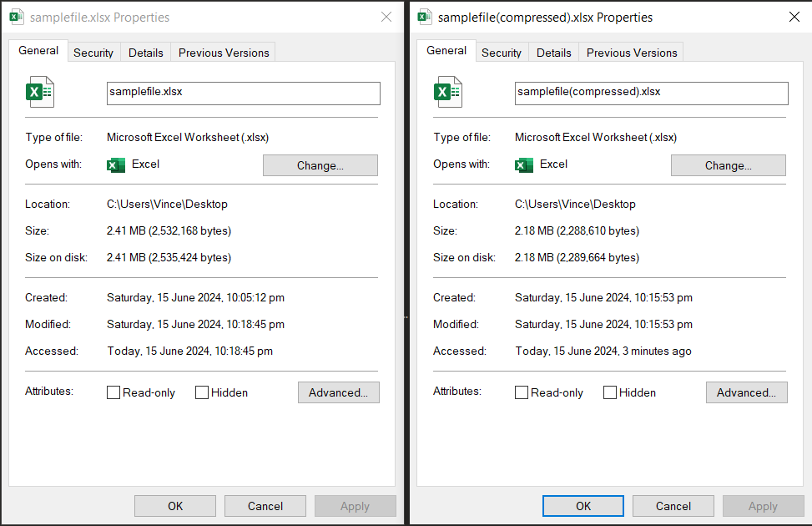The height and width of the screenshot is (526, 812).
Task: Click the Excel app icon next to Opens with on left dialog
Action: (x=116, y=164)
